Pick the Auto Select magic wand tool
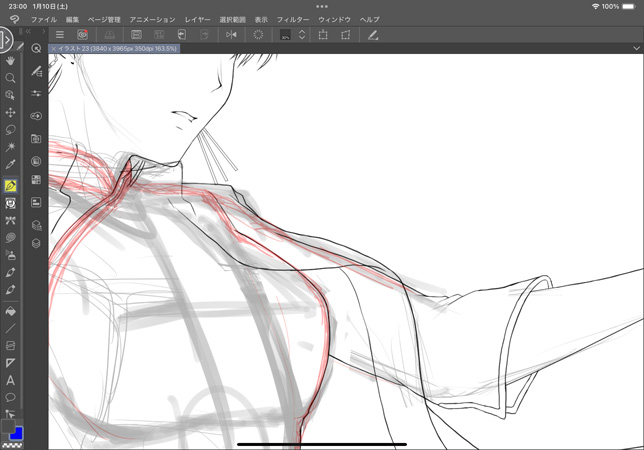This screenshot has height=450, width=644. click(x=11, y=147)
